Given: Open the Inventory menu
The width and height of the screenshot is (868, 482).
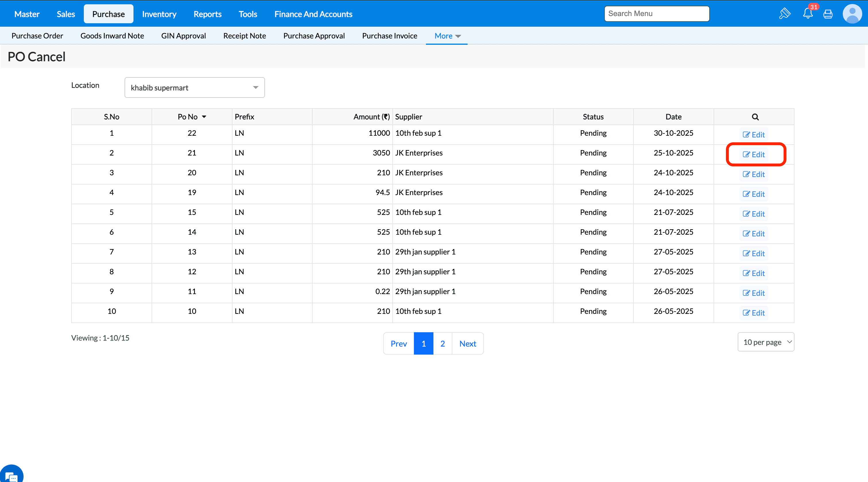Looking at the screenshot, I should pos(159,14).
